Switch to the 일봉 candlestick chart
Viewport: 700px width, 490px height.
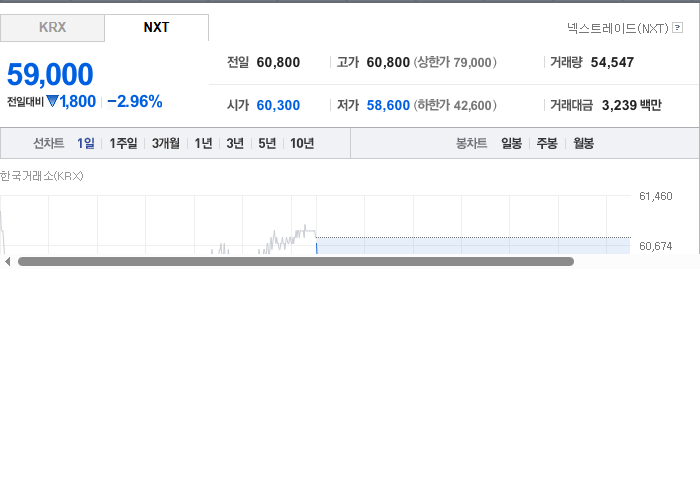[x=512, y=143]
